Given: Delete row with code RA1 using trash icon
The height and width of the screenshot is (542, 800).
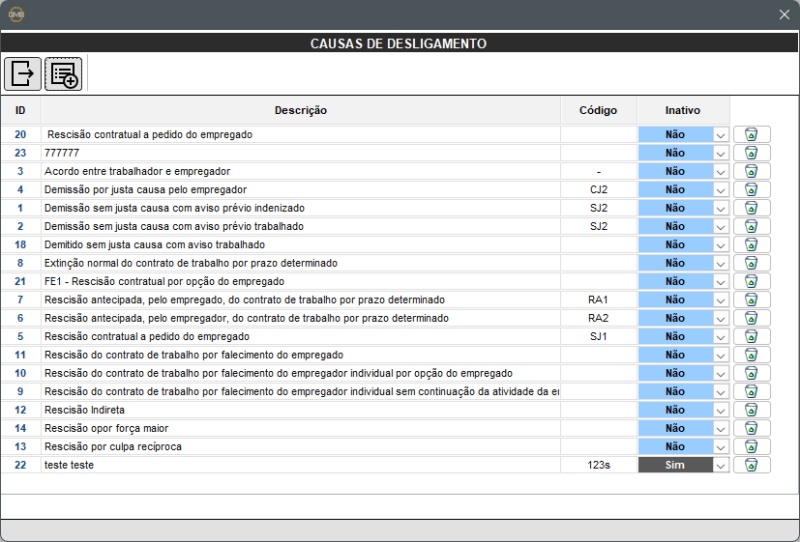Looking at the screenshot, I should click(751, 300).
